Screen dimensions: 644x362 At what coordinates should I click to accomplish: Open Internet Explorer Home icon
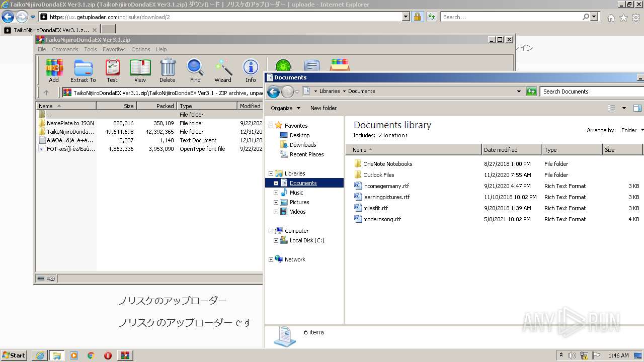611,18
